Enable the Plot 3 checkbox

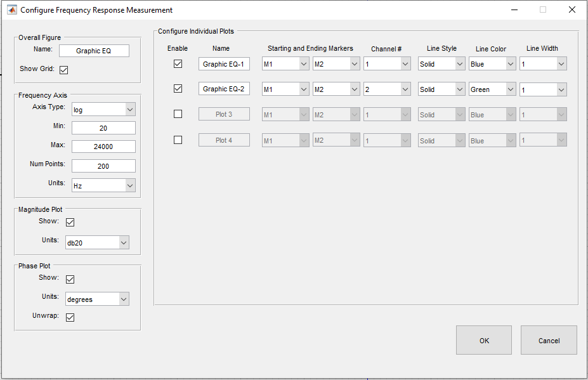click(178, 114)
